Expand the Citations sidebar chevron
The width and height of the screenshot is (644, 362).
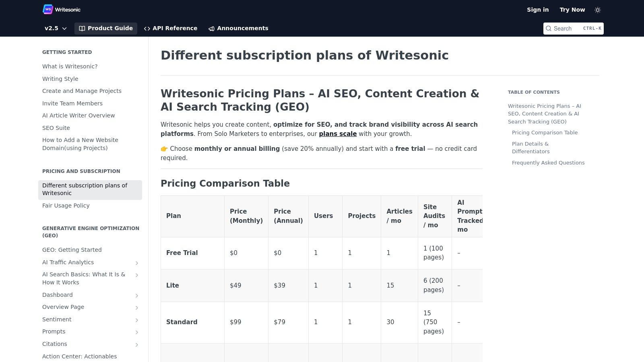click(137, 345)
